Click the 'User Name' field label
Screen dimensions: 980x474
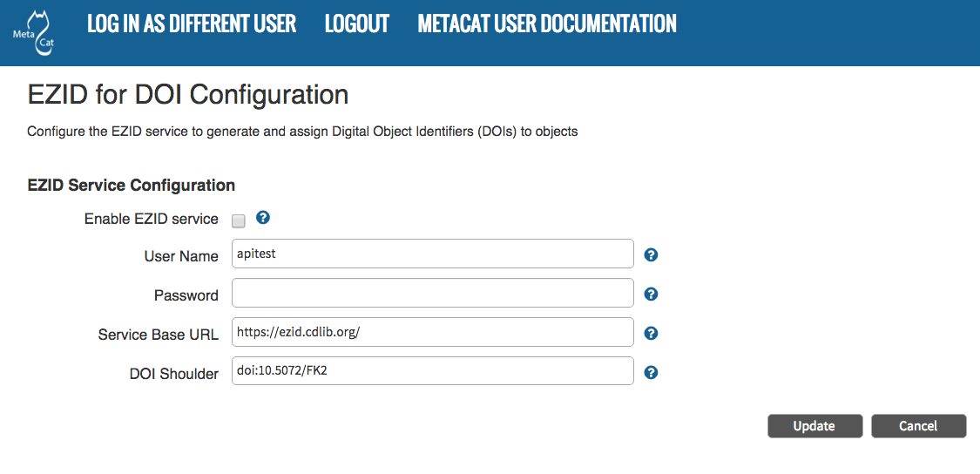coord(181,256)
